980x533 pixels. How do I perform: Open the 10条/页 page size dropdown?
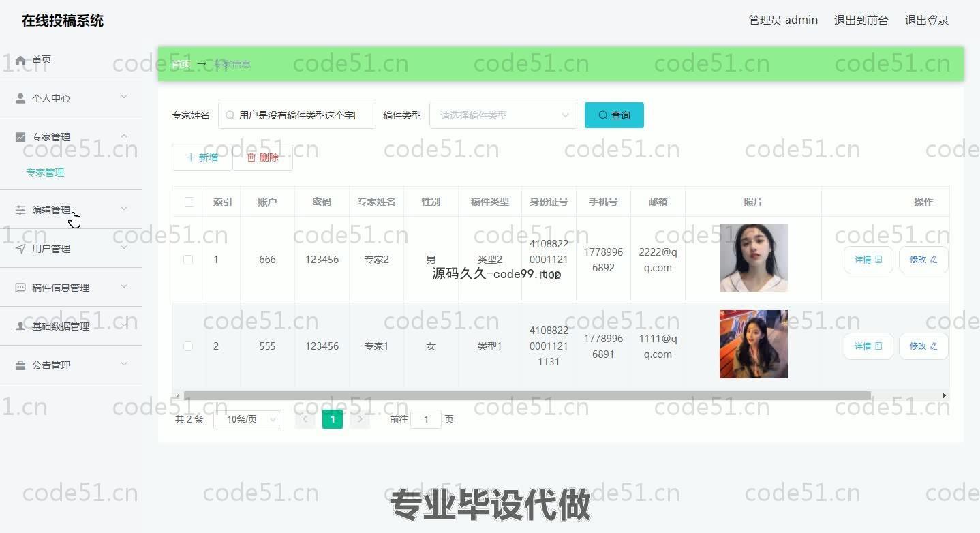247,419
